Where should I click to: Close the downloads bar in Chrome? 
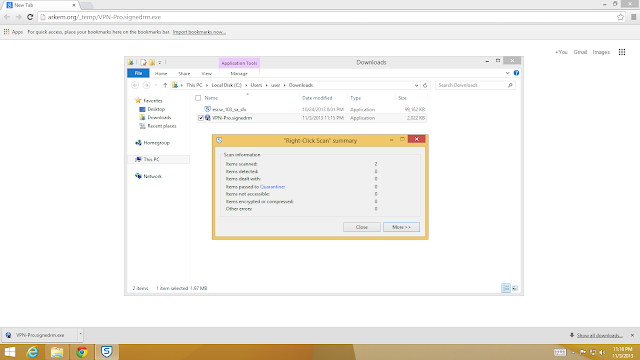click(632, 335)
